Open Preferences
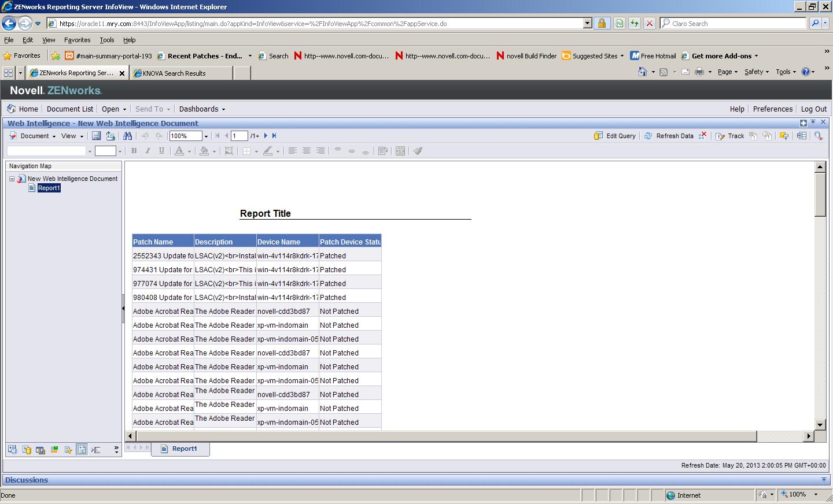This screenshot has width=833, height=504. click(773, 109)
